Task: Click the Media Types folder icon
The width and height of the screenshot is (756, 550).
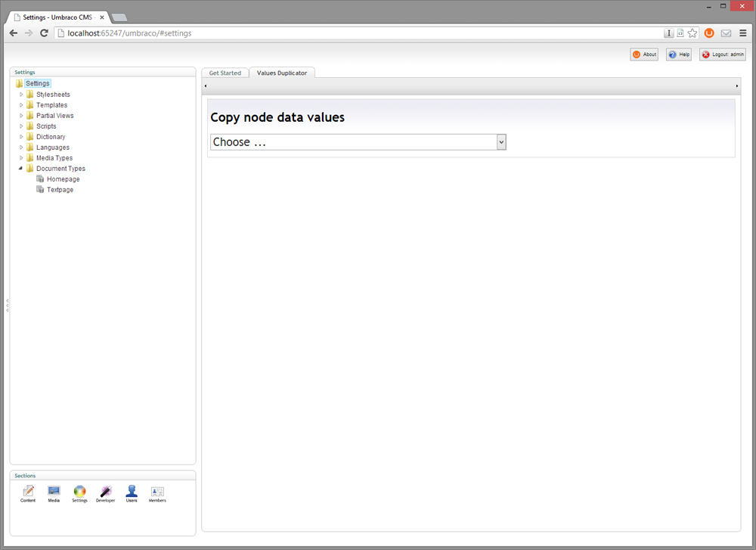Action: pos(30,158)
